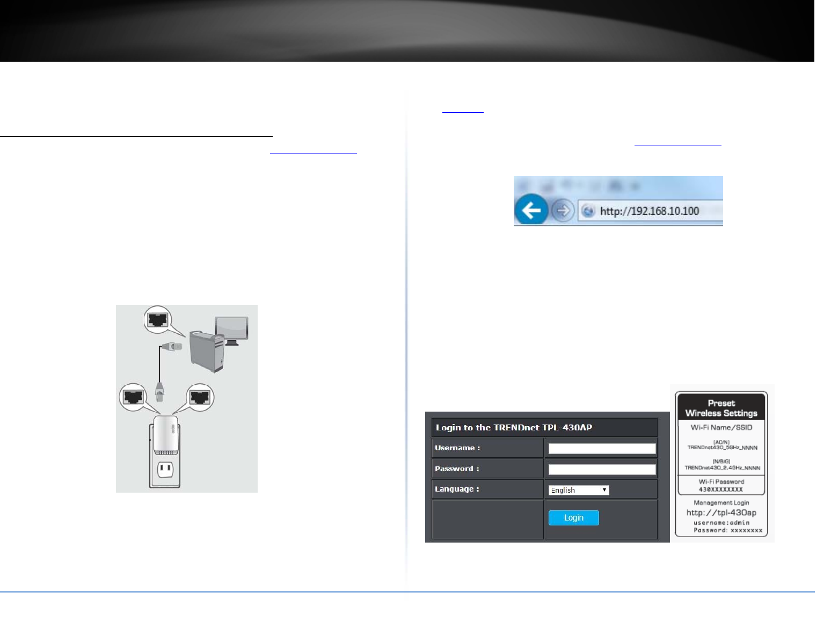This screenshot has height=644, width=831.
Task: Focus the Username input field
Action: click(602, 449)
